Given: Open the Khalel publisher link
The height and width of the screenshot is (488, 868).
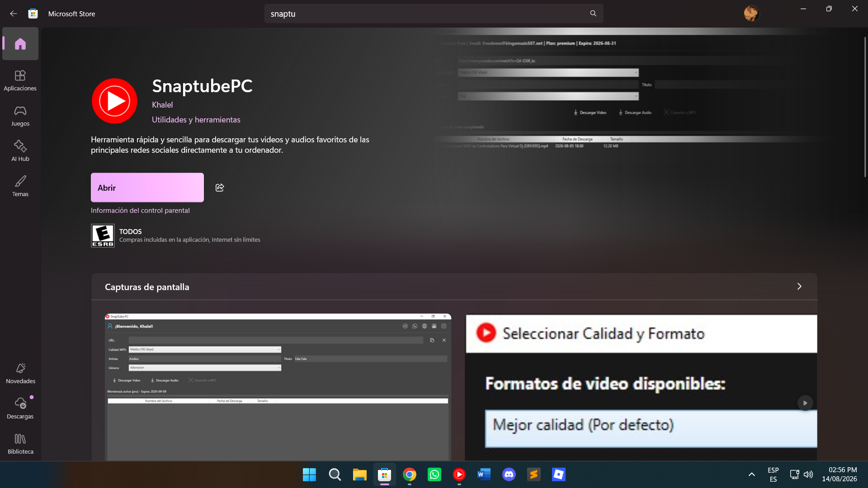Looking at the screenshot, I should [x=162, y=105].
